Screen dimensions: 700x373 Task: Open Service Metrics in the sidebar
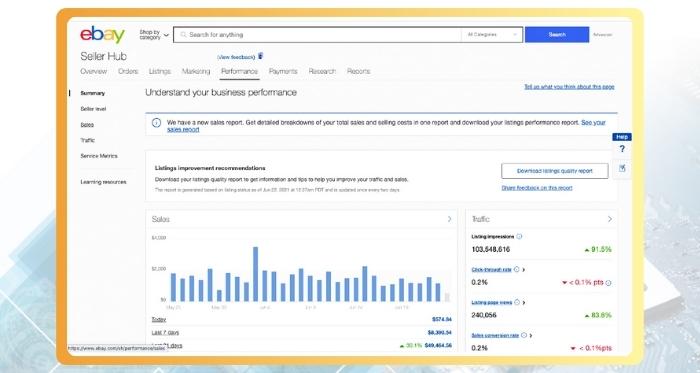[x=99, y=156]
